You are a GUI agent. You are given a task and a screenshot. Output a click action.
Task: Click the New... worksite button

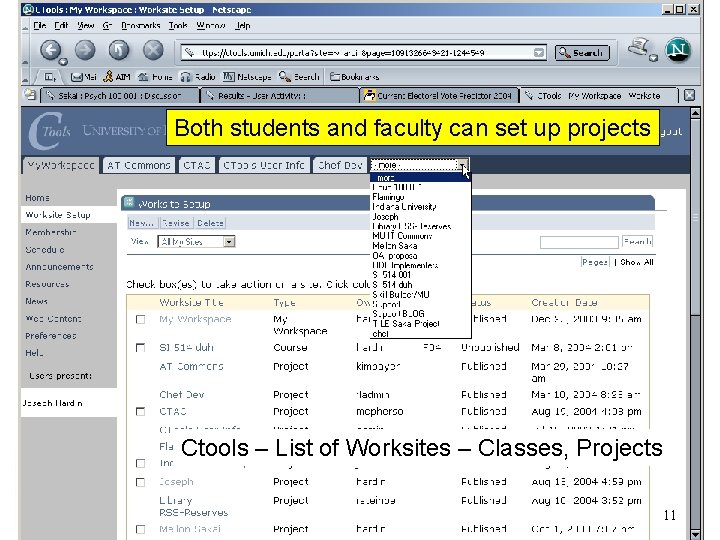[x=141, y=223]
